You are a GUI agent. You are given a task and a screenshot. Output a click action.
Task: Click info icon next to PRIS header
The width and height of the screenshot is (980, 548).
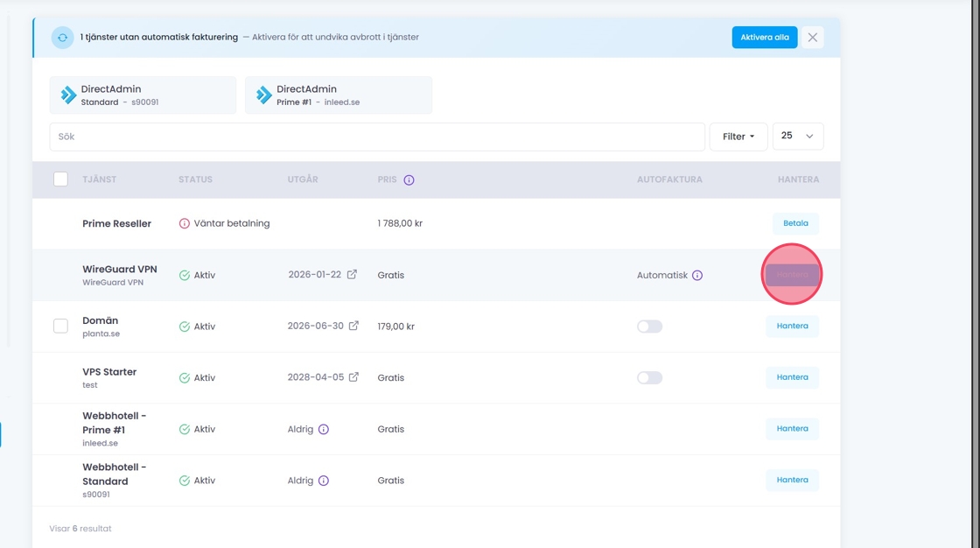[409, 180]
